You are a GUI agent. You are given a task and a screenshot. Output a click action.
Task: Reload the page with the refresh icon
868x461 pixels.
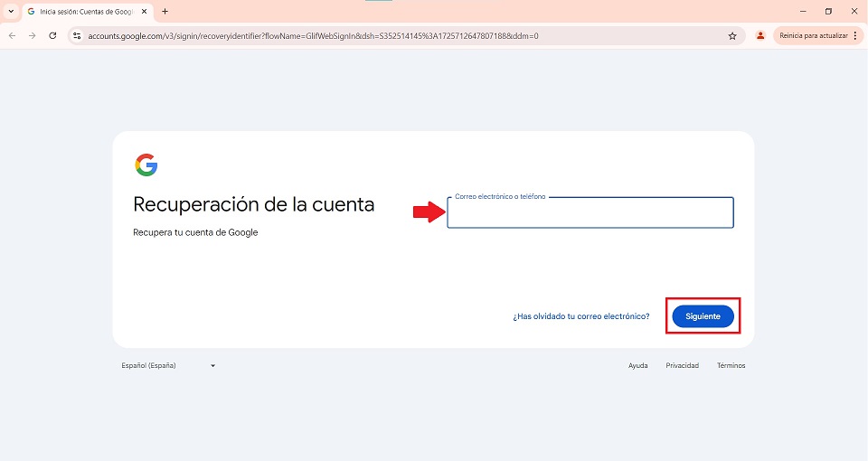(x=52, y=35)
